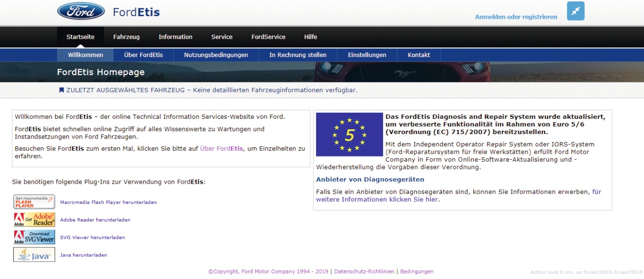Open the Datenschutz-Richtlinien footer link
The image size is (644, 279).
coord(364,272)
